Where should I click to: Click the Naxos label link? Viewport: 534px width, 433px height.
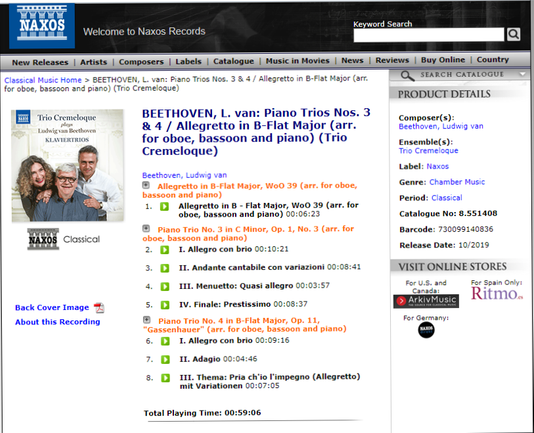click(x=438, y=166)
